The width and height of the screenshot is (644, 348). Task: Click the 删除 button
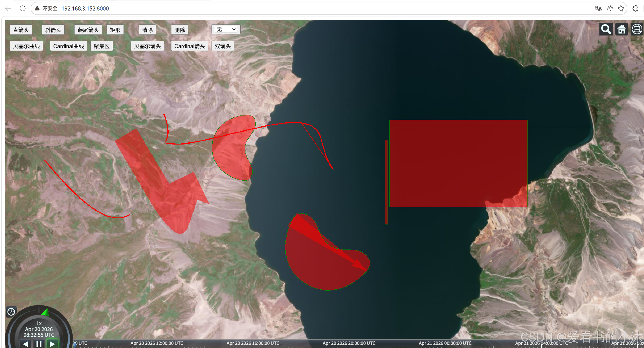pyautogui.click(x=180, y=30)
